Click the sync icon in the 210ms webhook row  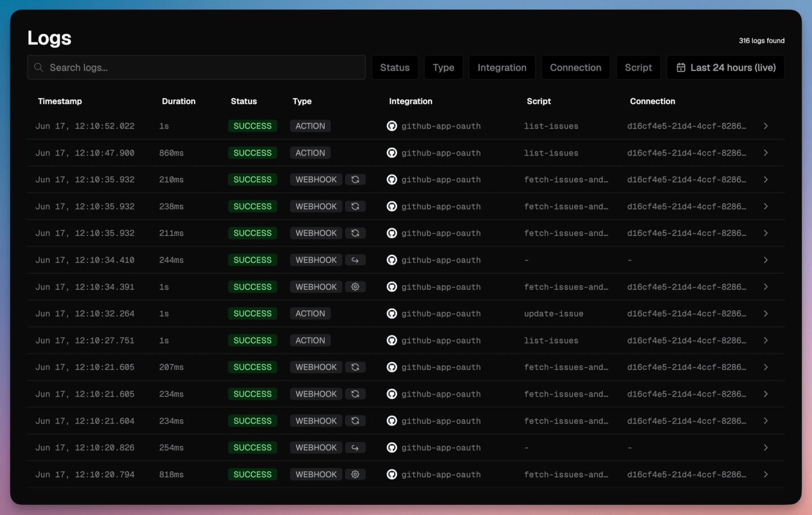[x=355, y=179]
